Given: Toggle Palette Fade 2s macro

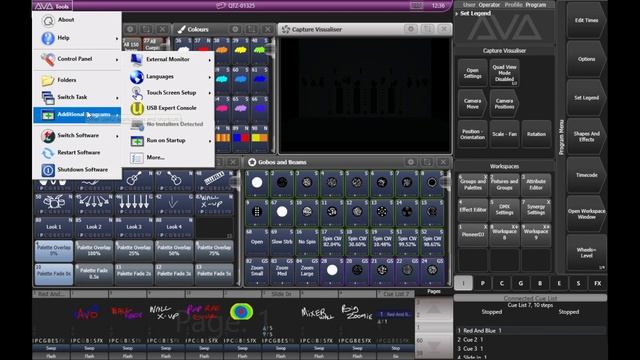Looking at the screenshot, I should pos(134,273).
